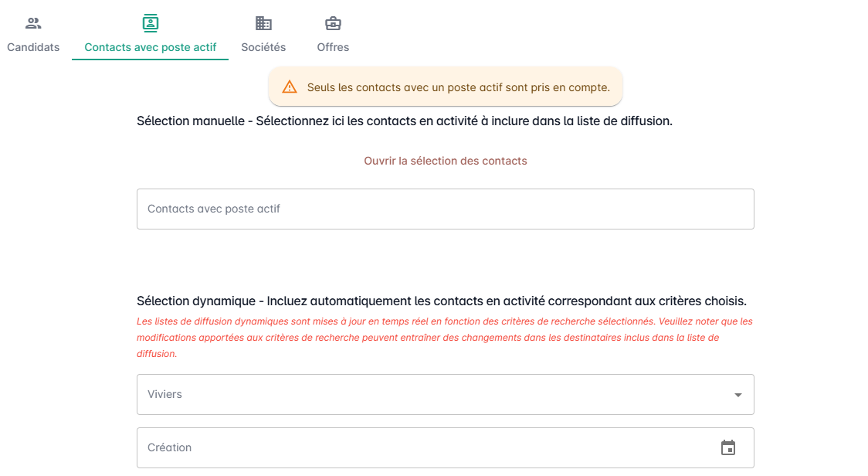The height and width of the screenshot is (476, 868).
Task: Open the calendar picker in Création field
Action: click(728, 447)
